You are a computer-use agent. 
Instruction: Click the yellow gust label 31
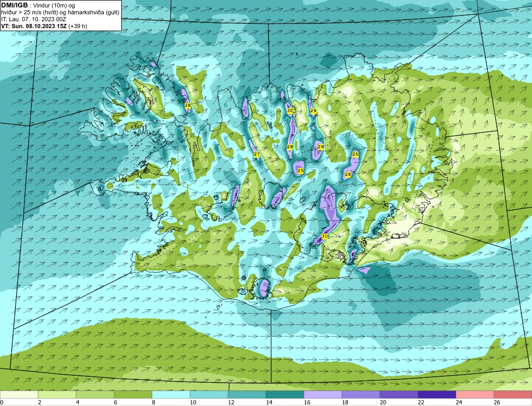(325, 236)
